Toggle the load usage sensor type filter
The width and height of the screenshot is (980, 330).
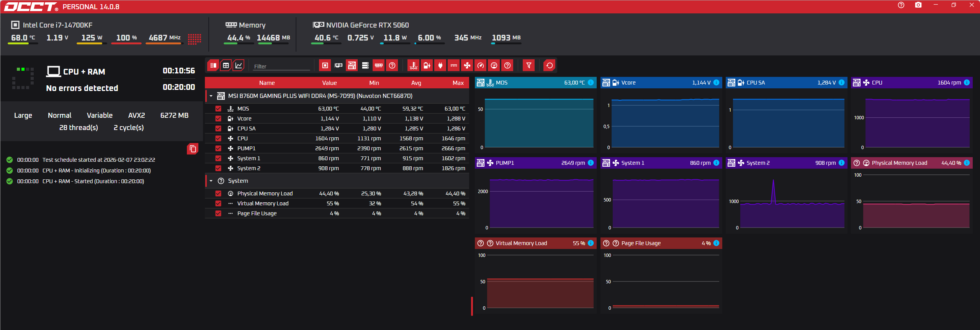point(494,65)
